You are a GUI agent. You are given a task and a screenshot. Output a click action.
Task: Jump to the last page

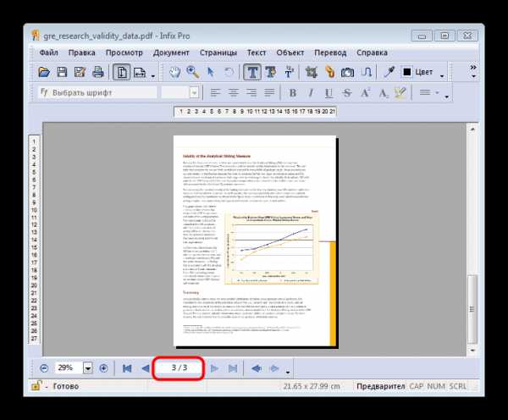(233, 368)
